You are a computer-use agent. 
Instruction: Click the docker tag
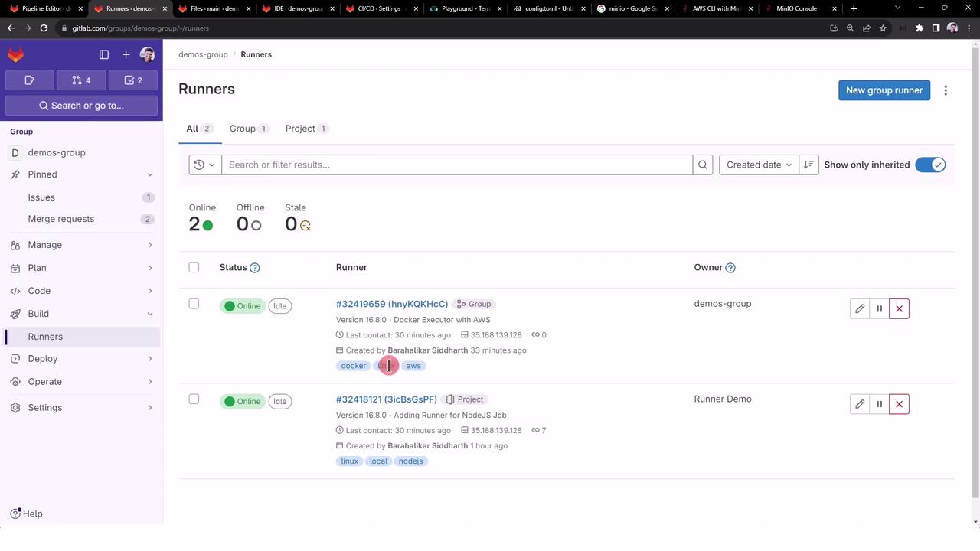click(x=354, y=366)
